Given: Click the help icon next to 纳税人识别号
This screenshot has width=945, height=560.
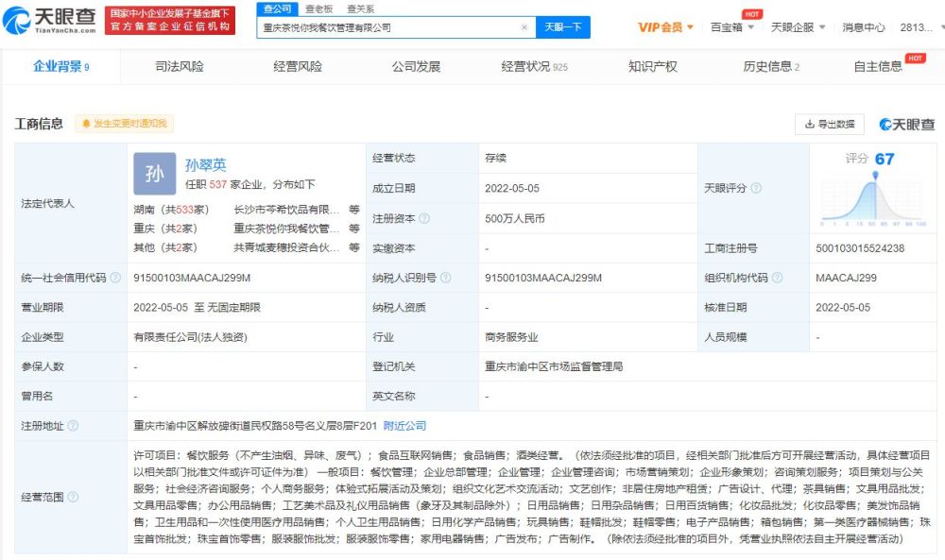Looking at the screenshot, I should tap(445, 278).
